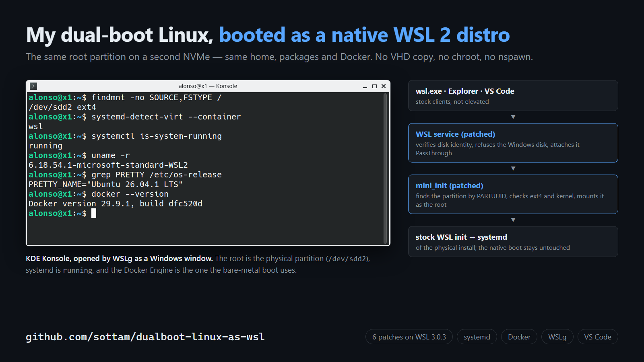
Task: Select the '6 patches on WSL 3.0.3' pill
Action: point(409,337)
